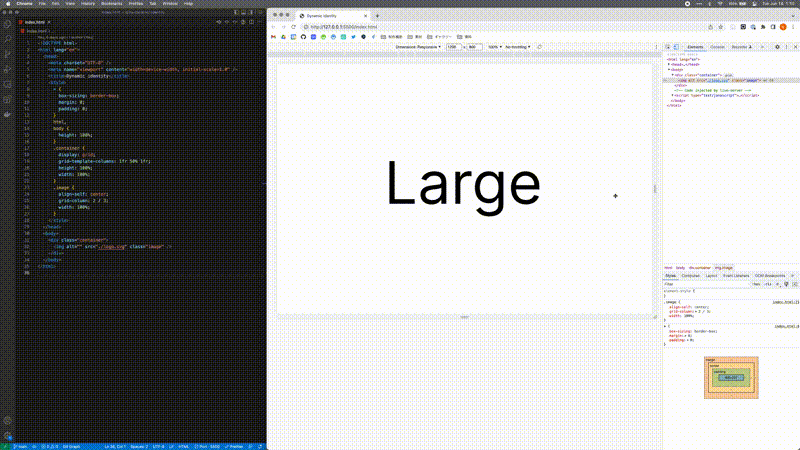Rotate the device viewport

539,47
